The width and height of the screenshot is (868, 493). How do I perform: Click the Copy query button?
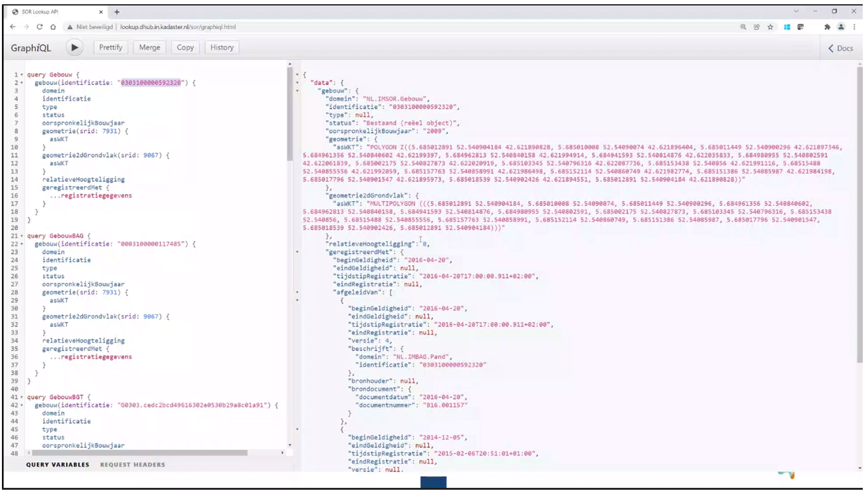(x=185, y=47)
